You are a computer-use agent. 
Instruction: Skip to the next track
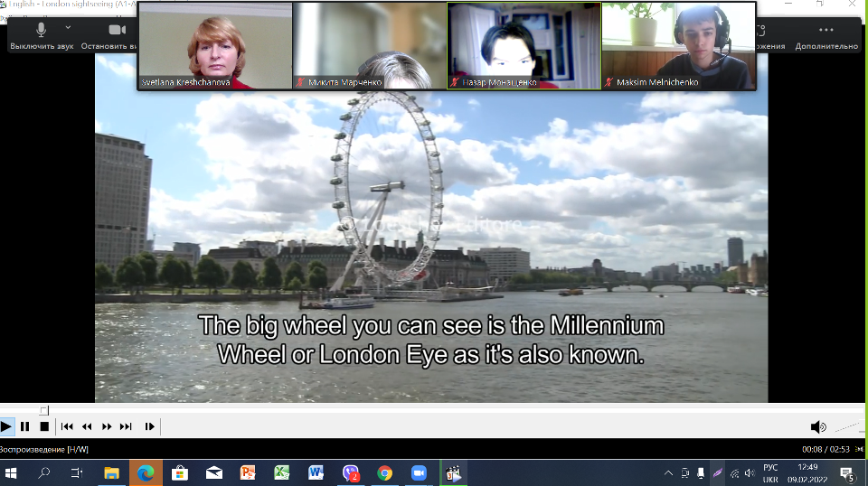click(x=126, y=426)
